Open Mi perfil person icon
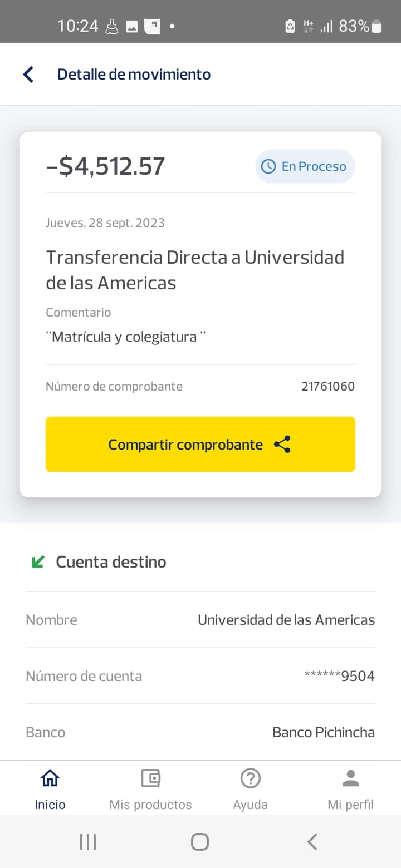401x868 pixels. pos(351,778)
